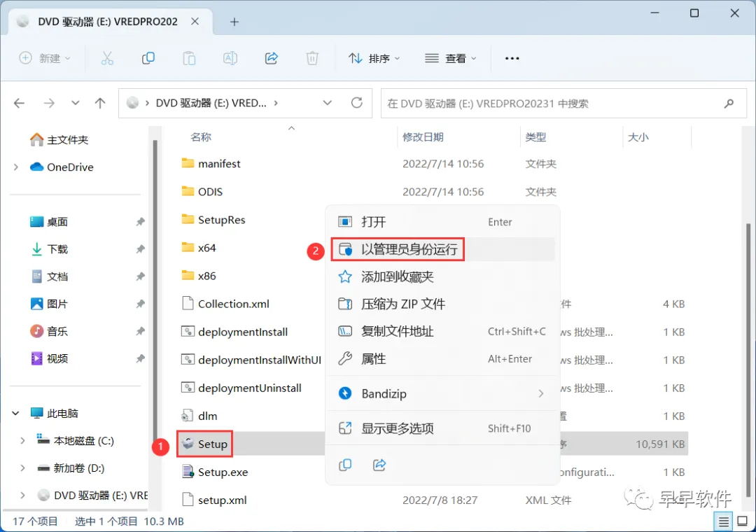Select the deploymentInstallWithUI file

(x=251, y=360)
